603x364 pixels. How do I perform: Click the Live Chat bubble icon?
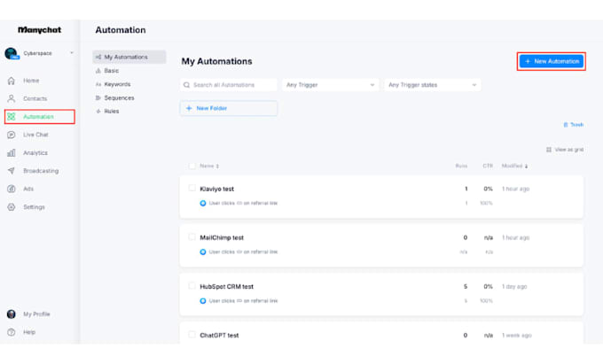click(12, 135)
